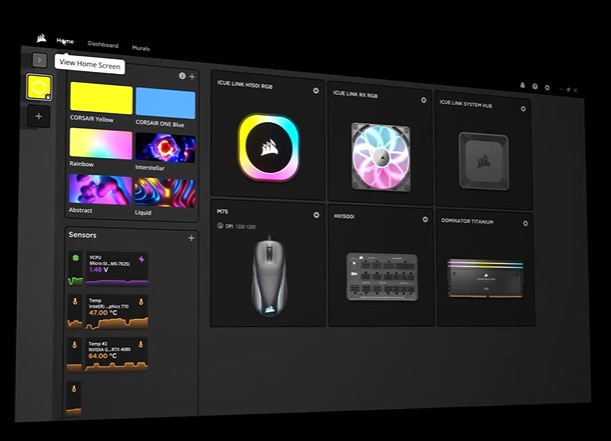Click thermometer icon in Intel Graphics 770 Temp tile
Viewport: 611px width, 441px height.
coord(141,302)
